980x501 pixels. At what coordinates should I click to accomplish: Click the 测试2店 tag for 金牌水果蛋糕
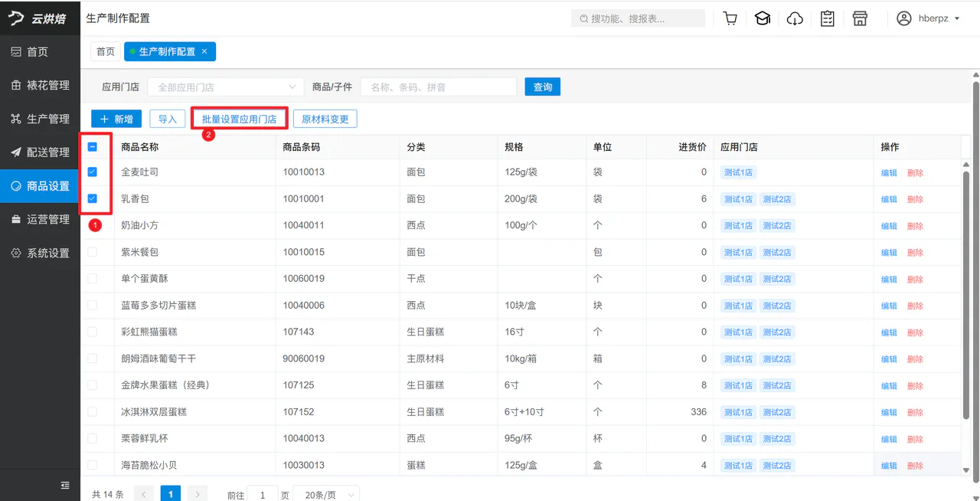click(776, 385)
